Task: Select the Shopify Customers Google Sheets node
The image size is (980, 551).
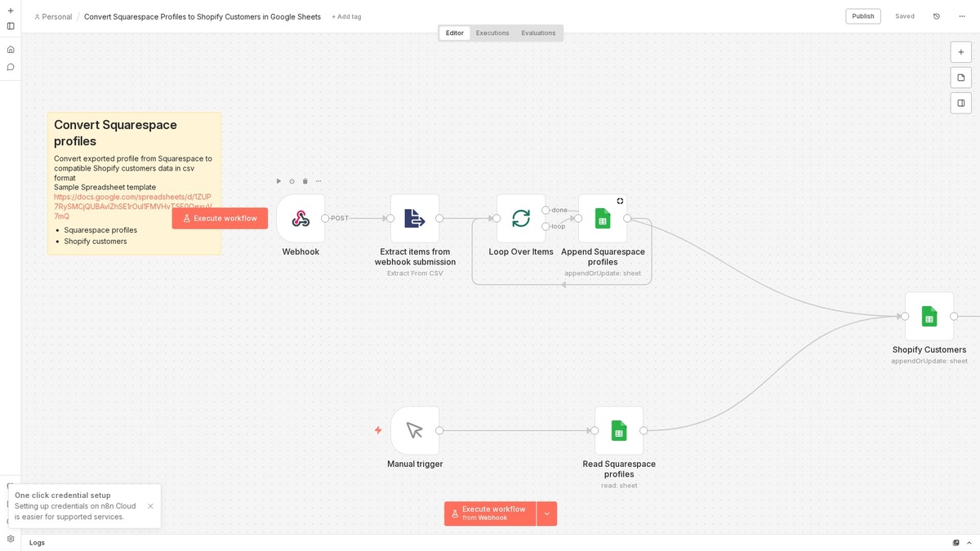Action: tap(929, 316)
